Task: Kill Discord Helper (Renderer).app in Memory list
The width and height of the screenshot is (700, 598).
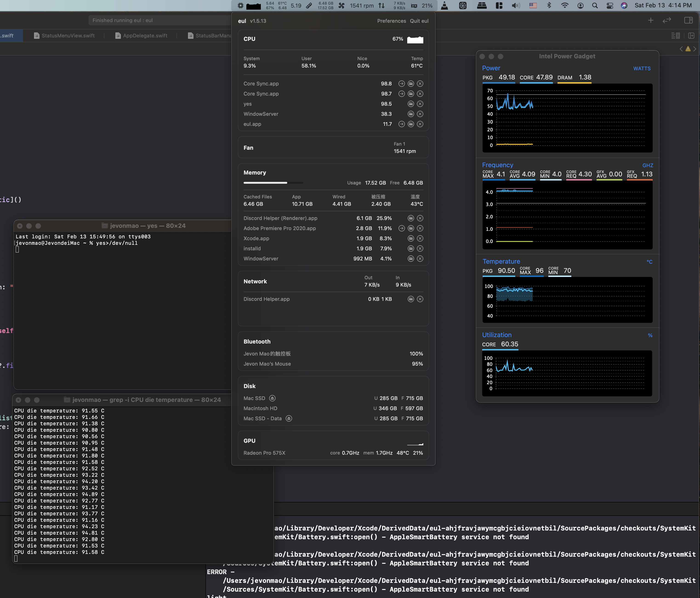Action: tap(420, 218)
